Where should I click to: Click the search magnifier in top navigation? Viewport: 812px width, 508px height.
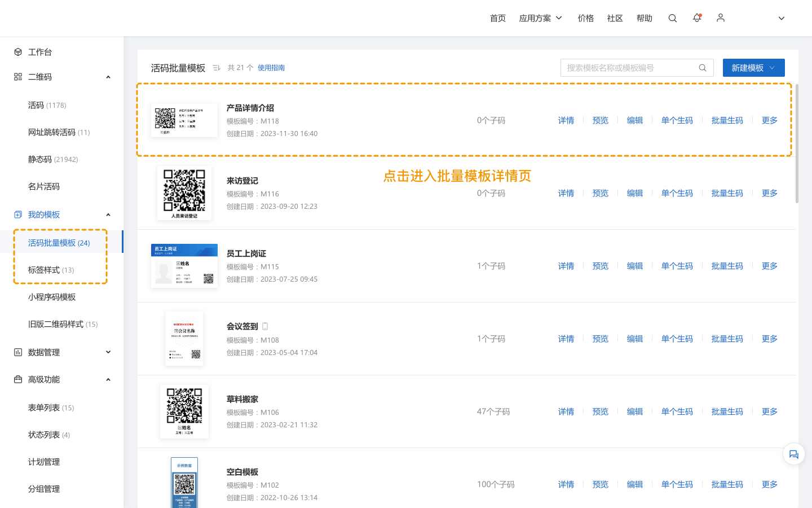click(673, 18)
